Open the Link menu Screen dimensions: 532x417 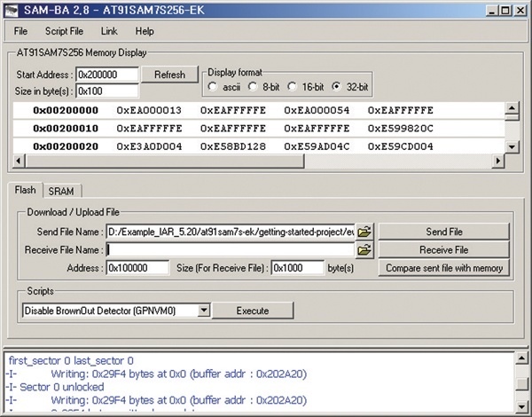[109, 31]
